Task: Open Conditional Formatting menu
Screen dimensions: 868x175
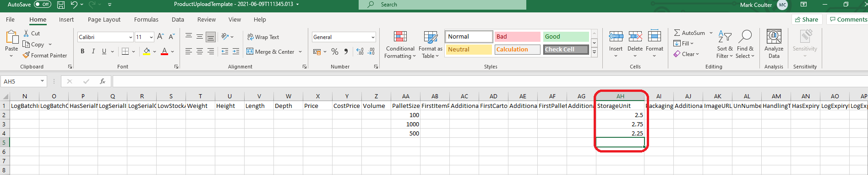Action: point(400,45)
